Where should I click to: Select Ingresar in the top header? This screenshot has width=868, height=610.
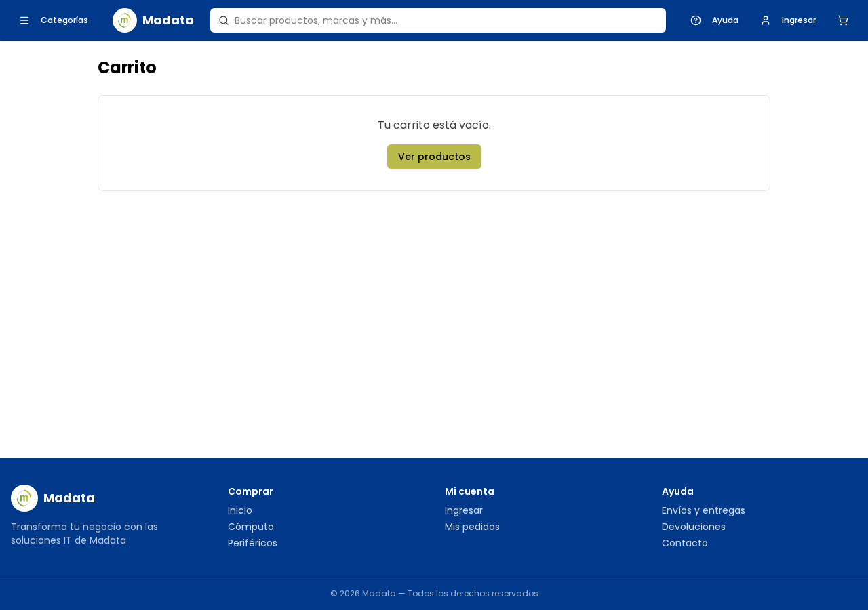coord(799,20)
